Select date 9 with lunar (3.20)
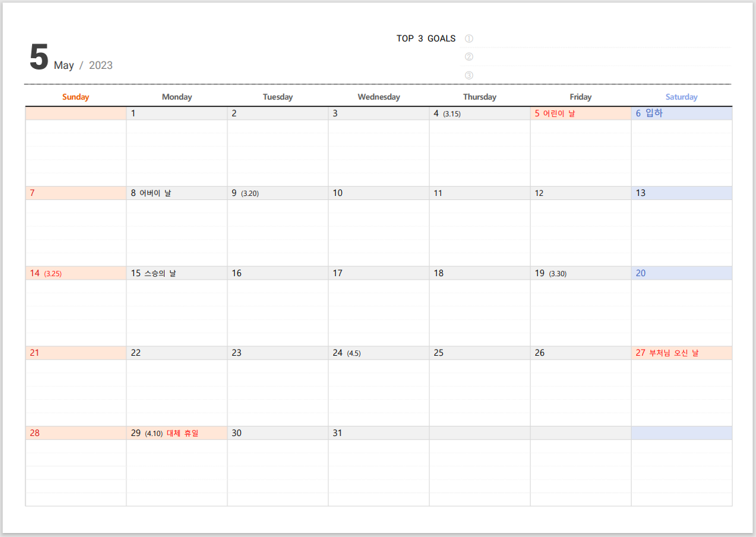 point(278,193)
